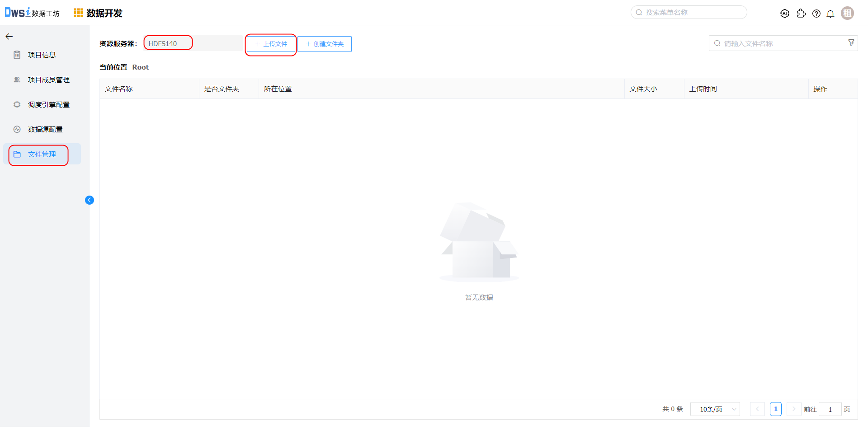
Task: Click the AI assistant icon in header
Action: point(784,14)
